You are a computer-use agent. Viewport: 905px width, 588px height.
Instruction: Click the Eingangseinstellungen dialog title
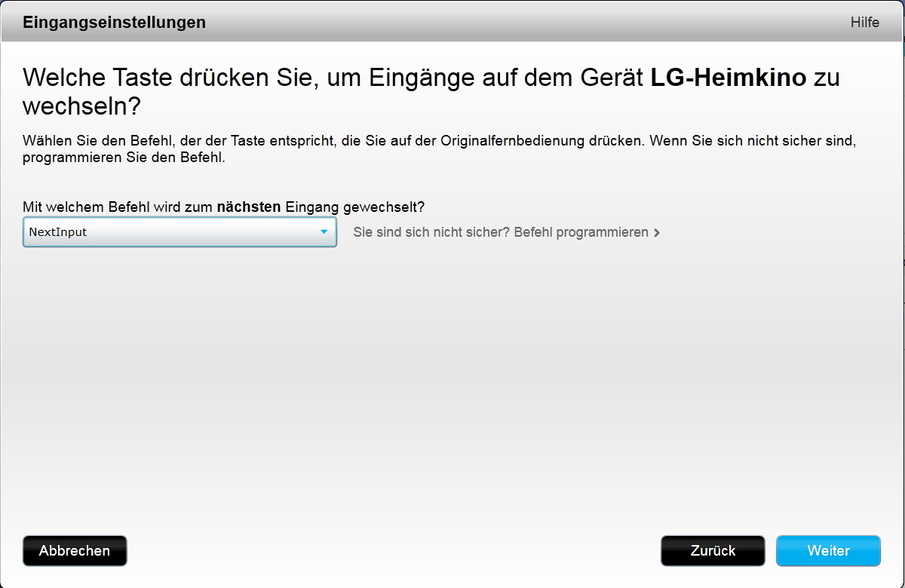pos(114,23)
